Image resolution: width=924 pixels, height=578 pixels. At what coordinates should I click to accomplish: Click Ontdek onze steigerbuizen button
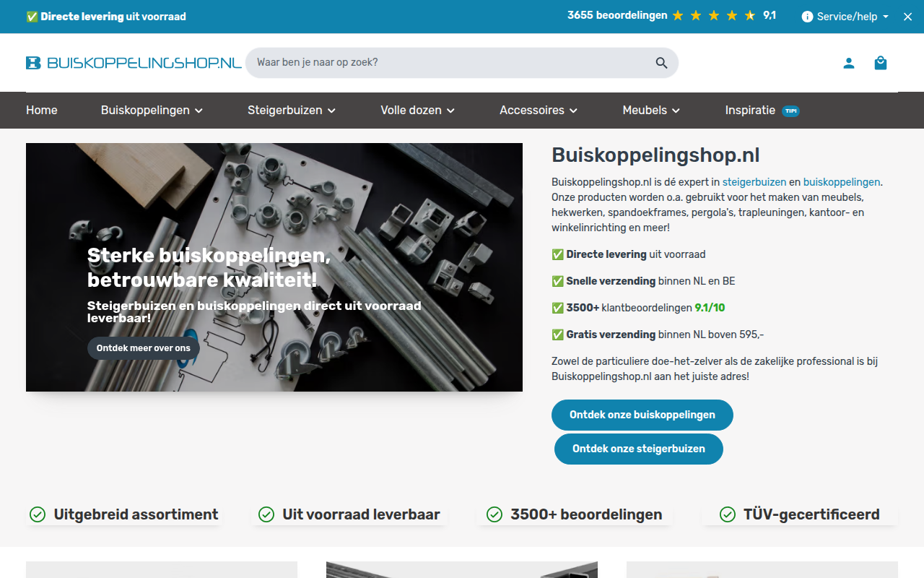click(x=639, y=449)
